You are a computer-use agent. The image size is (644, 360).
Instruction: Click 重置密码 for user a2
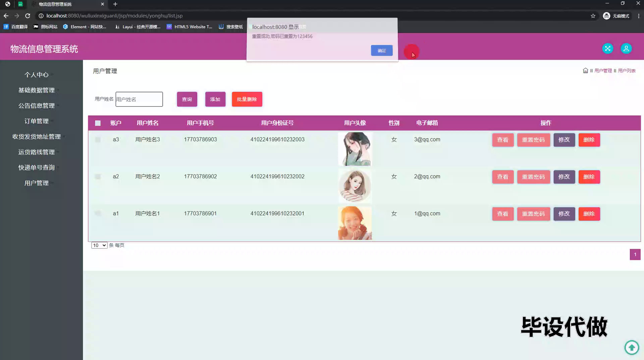[534, 177]
